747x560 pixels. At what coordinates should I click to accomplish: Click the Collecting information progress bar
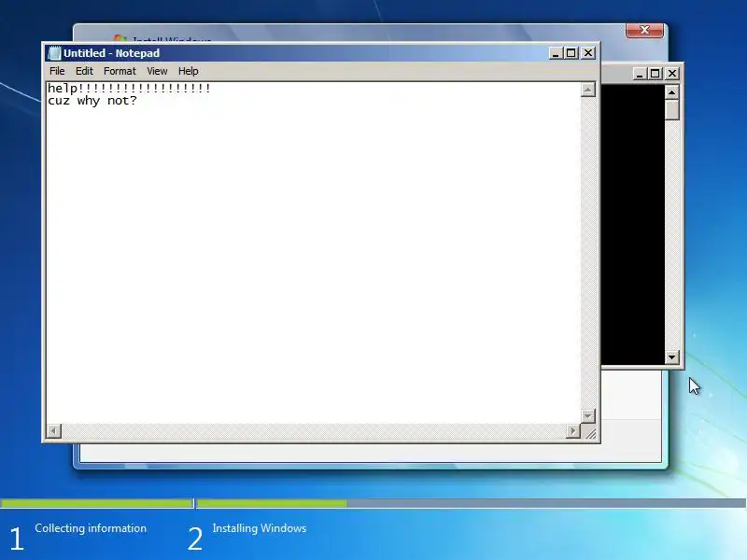tap(97, 503)
